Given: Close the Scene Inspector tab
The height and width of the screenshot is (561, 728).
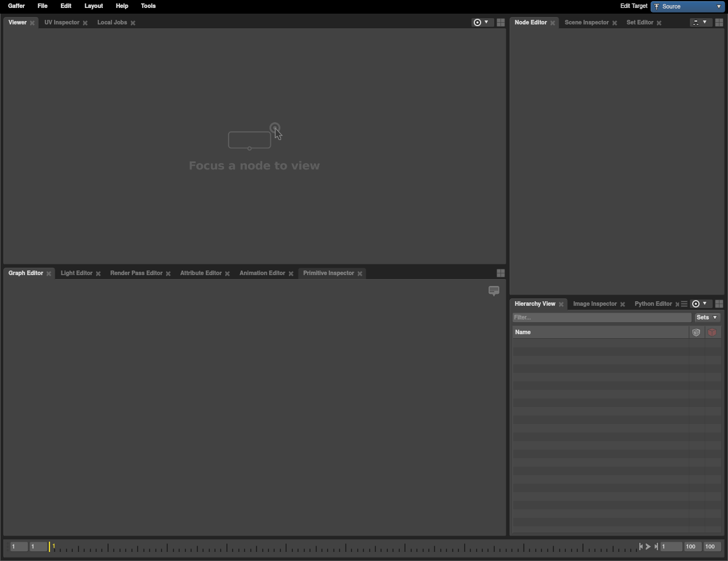Looking at the screenshot, I should coord(615,23).
